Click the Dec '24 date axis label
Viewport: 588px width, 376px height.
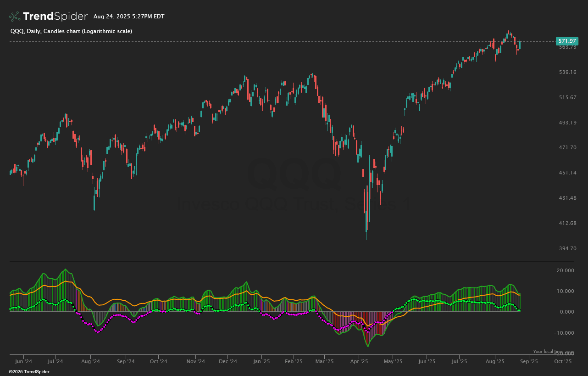coord(228,361)
